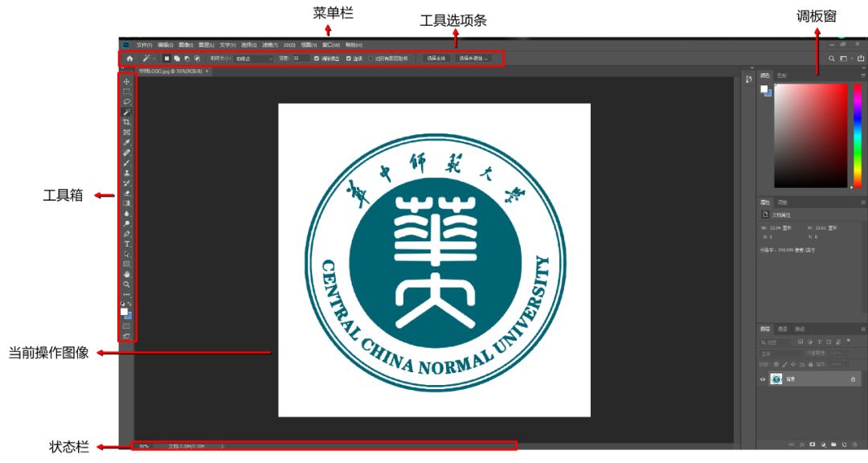Image resolution: width=868 pixels, height=463 pixels.
Task: Click the trash icon in Layers panel
Action: [854, 445]
